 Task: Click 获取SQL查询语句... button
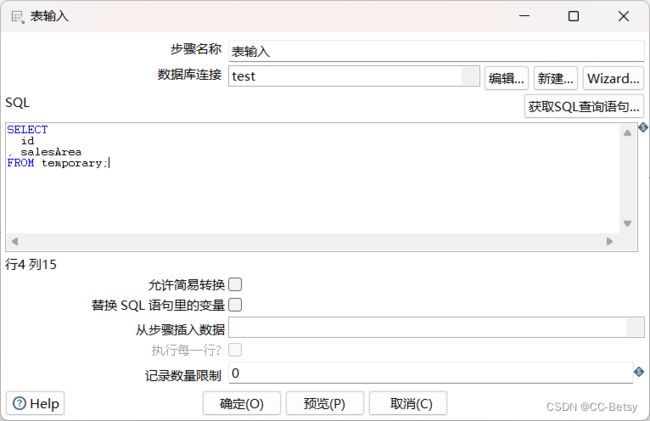pos(584,106)
